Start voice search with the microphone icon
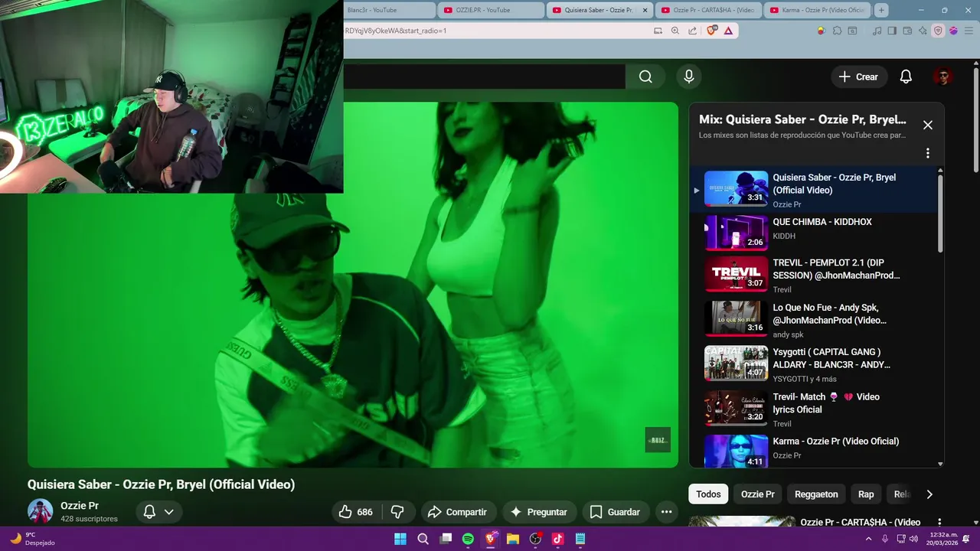Screen dimensions: 980x551 (x=689, y=77)
